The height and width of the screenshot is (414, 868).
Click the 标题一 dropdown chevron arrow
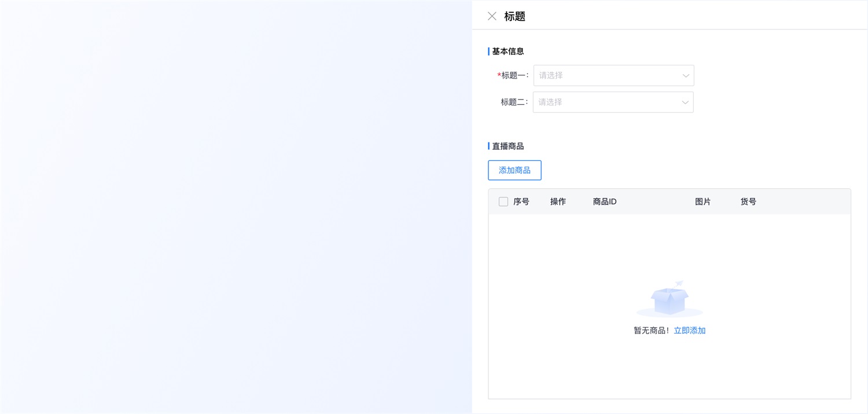coord(686,75)
